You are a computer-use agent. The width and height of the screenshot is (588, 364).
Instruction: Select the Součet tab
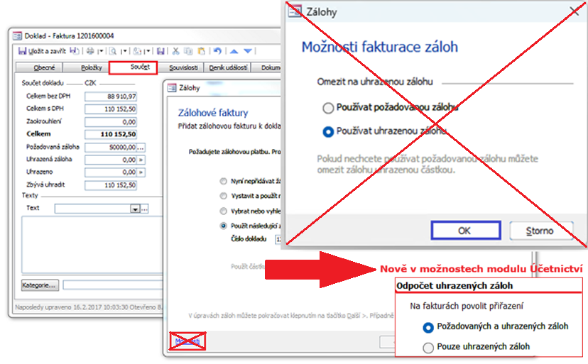[133, 68]
